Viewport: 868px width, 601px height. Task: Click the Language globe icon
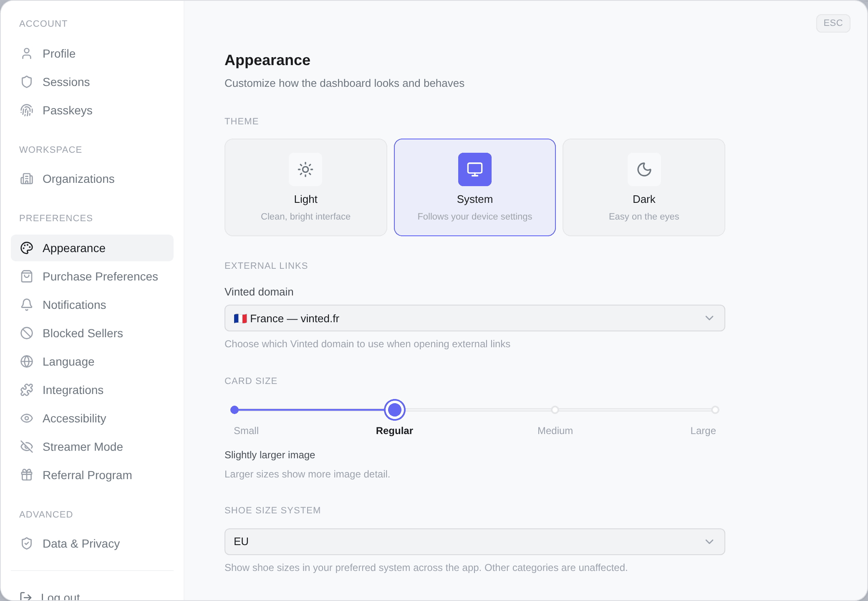27,362
